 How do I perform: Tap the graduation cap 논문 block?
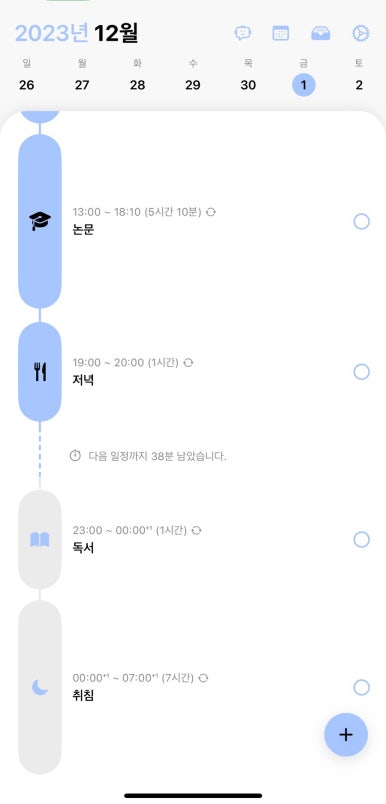point(40,222)
